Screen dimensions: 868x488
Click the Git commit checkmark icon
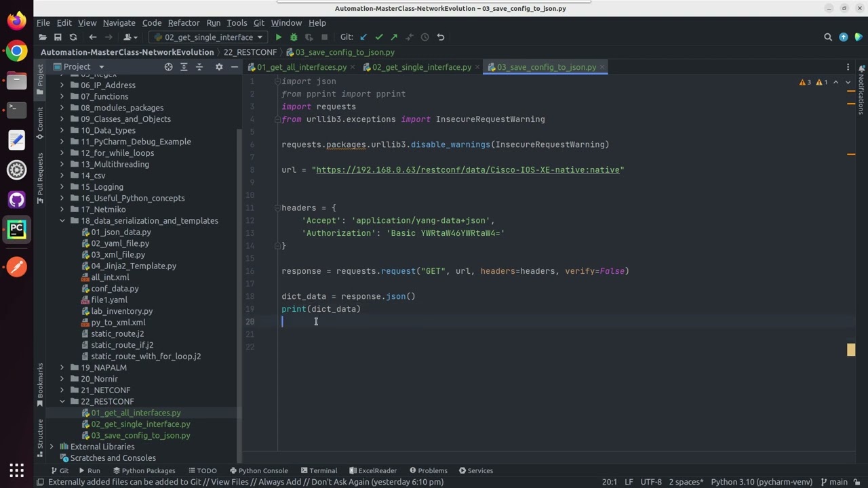click(x=379, y=37)
